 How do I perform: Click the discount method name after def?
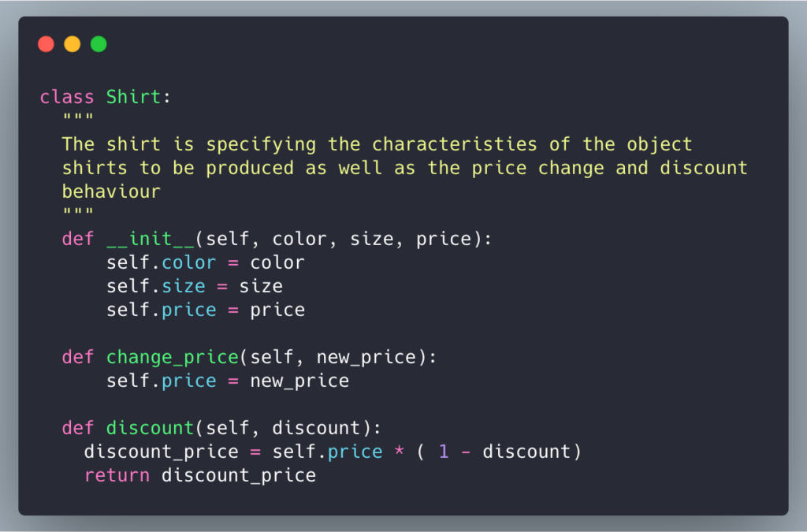coord(150,428)
